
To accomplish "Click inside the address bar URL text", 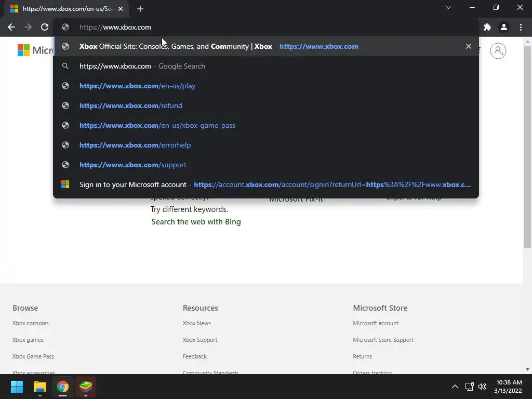I will point(115,27).
